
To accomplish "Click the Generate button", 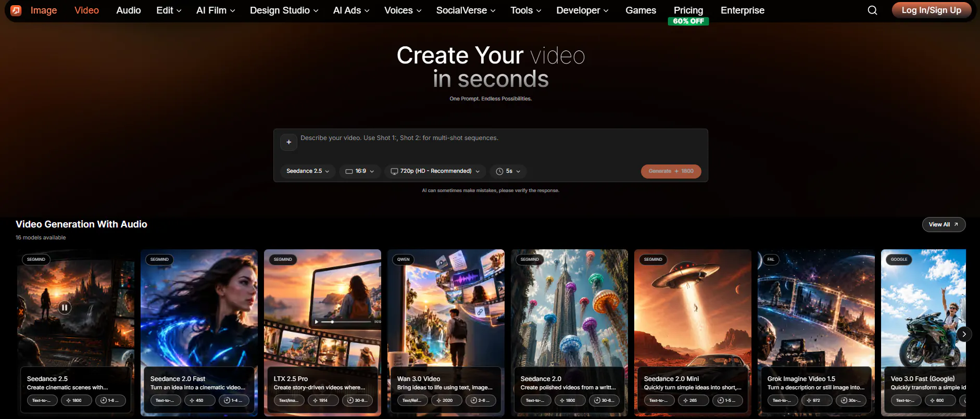I will [x=671, y=171].
